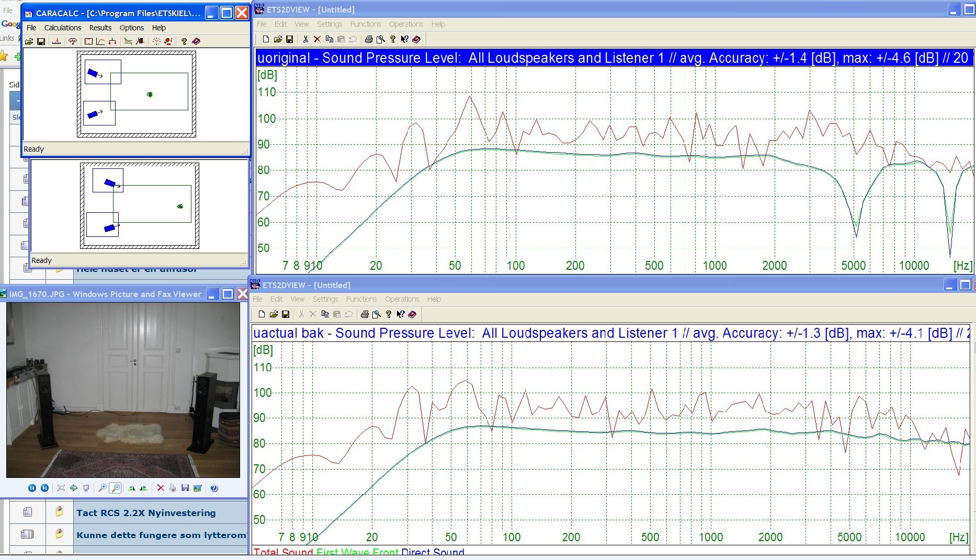Context help arrow icon in top ETS2DVIEW
The image size is (976, 560).
coord(404,39)
